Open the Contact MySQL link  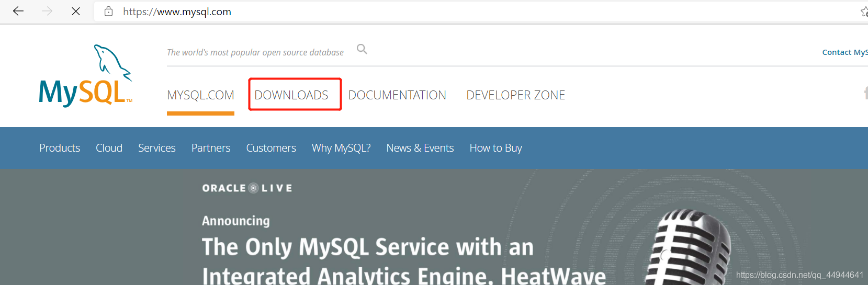point(845,52)
